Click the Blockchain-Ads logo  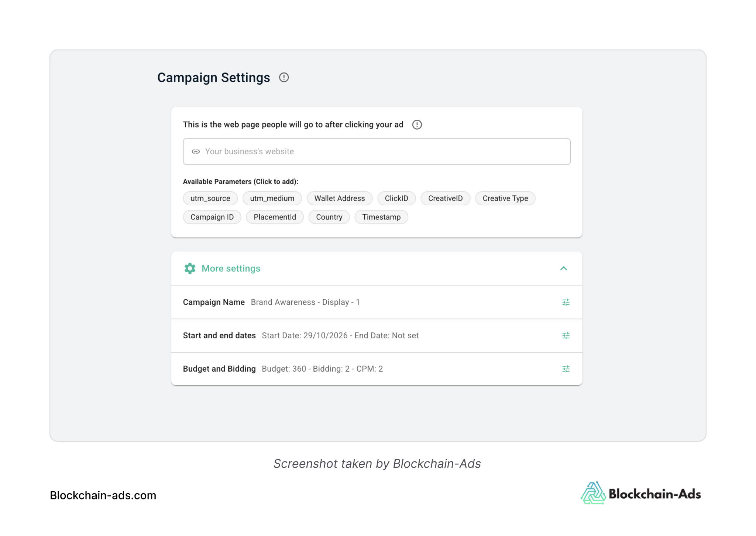point(640,493)
